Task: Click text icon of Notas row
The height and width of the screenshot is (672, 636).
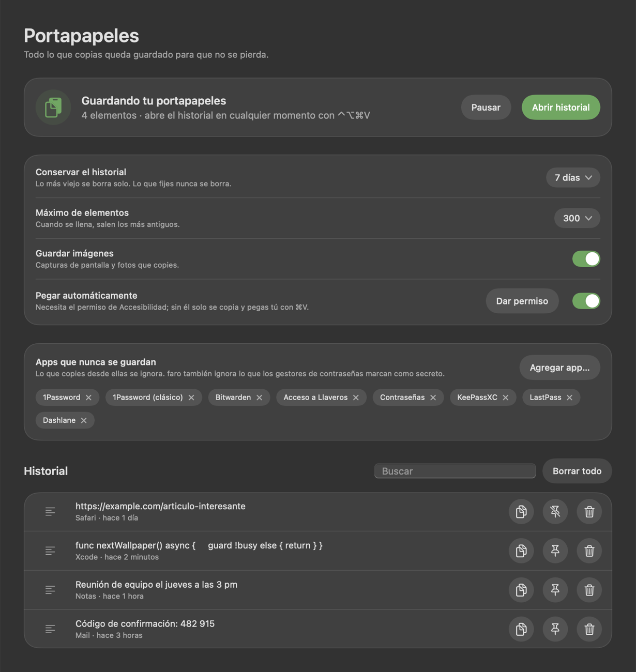Action: 50,590
